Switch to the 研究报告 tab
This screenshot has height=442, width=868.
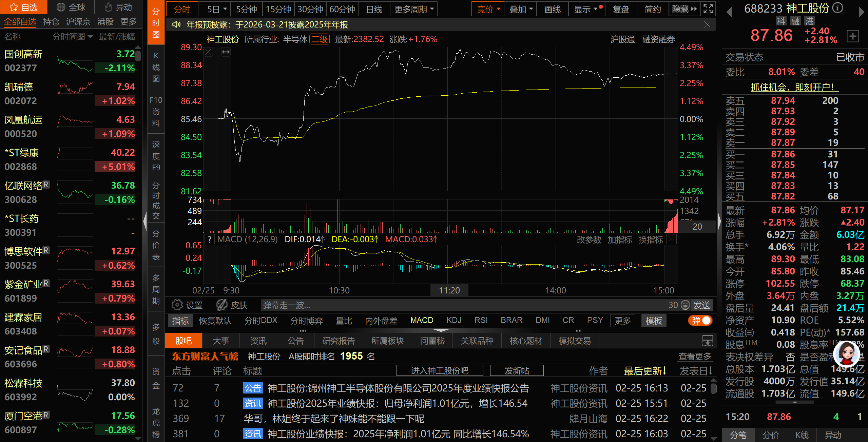[339, 341]
